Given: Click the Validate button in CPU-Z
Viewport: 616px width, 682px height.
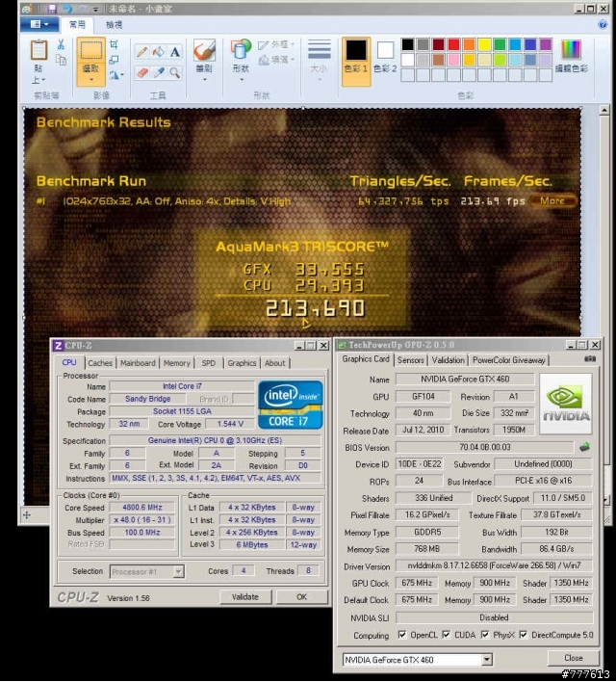Looking at the screenshot, I should point(245,597).
